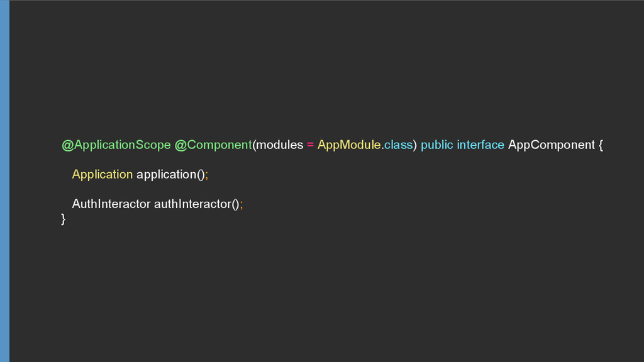Image resolution: width=644 pixels, height=362 pixels.
Task: Click the authInteractor() method name
Action: tap(194, 204)
